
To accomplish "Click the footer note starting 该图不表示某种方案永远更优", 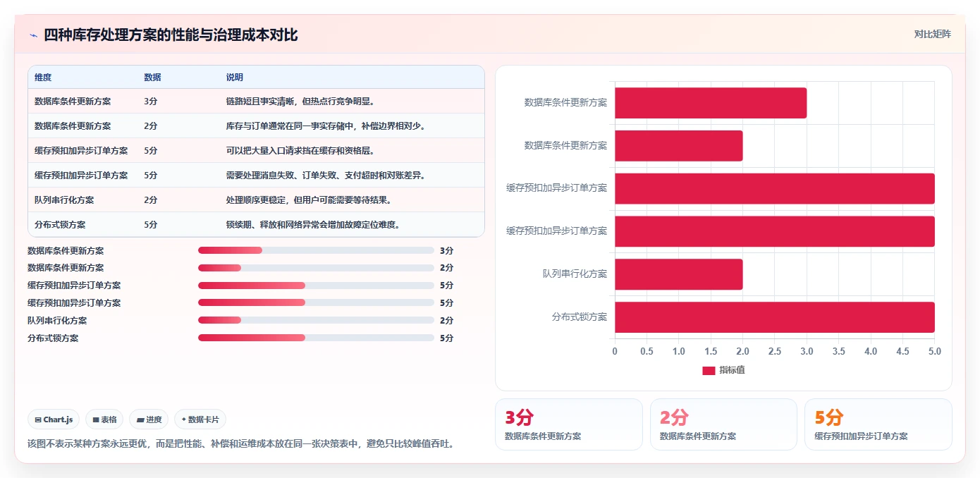I will pyautogui.click(x=241, y=444).
